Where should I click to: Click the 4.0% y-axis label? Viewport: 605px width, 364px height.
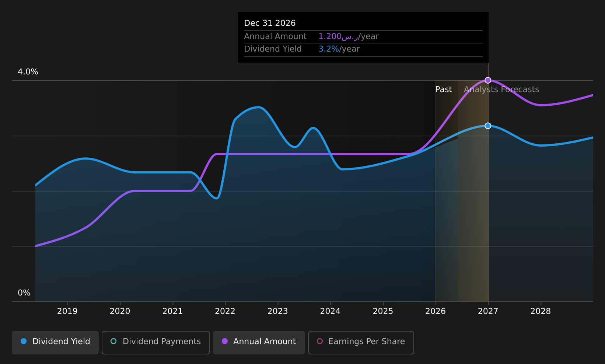click(x=28, y=72)
